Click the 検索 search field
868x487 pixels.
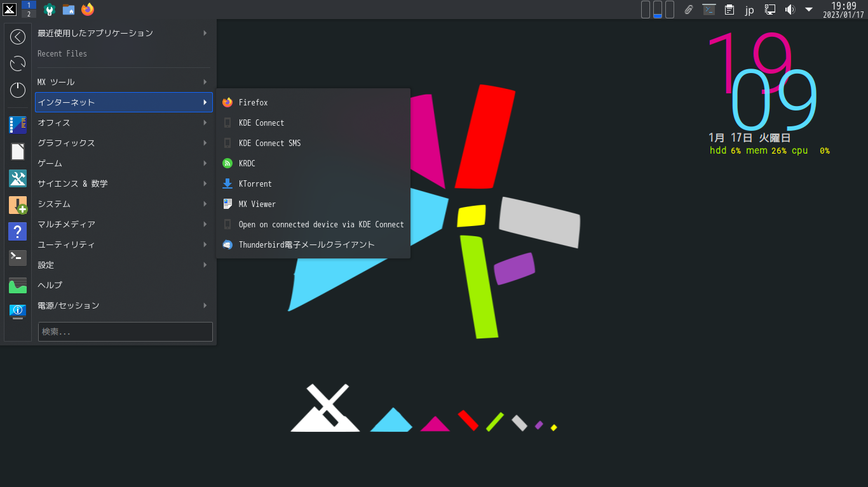(125, 331)
